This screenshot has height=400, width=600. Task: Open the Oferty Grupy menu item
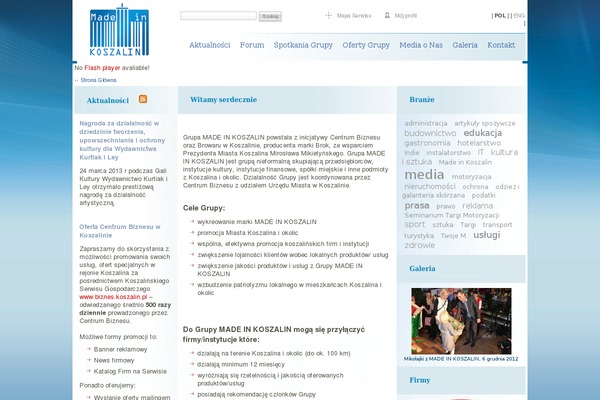click(366, 45)
